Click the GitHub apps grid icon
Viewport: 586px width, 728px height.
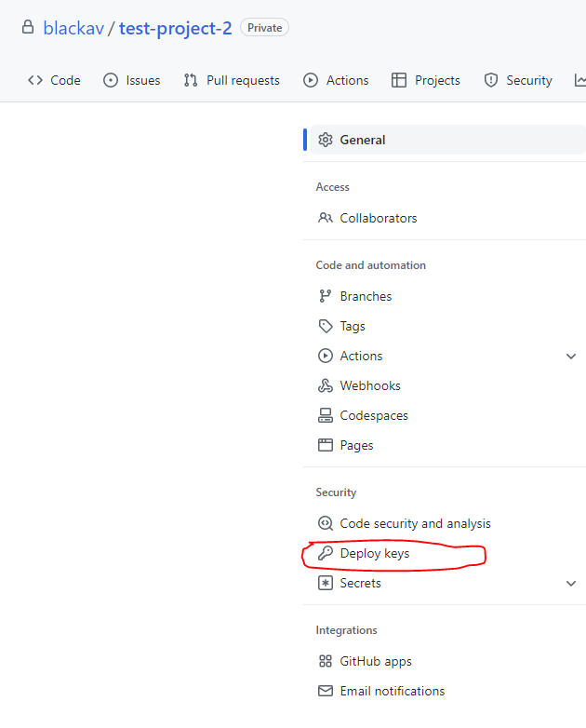pos(326,661)
